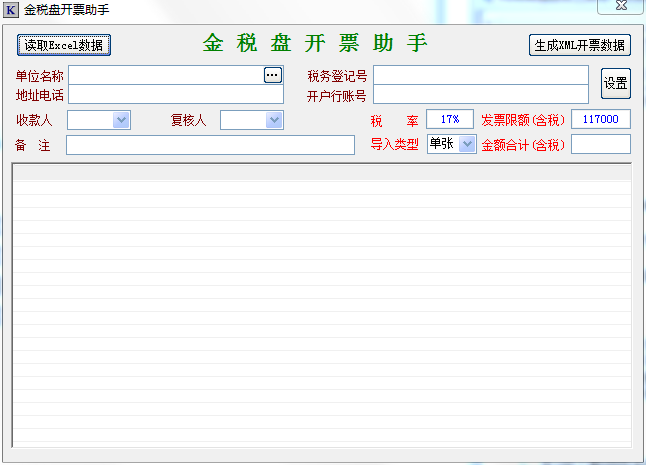Select the 税务登记号 input box

(x=480, y=75)
